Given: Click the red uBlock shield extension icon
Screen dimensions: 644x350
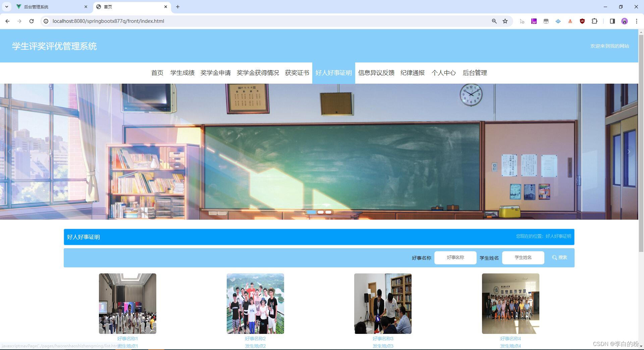Looking at the screenshot, I should coord(582,21).
